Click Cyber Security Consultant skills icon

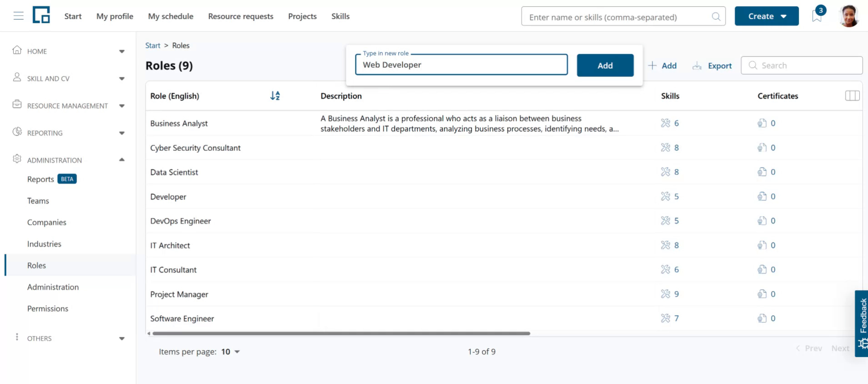pyautogui.click(x=665, y=147)
